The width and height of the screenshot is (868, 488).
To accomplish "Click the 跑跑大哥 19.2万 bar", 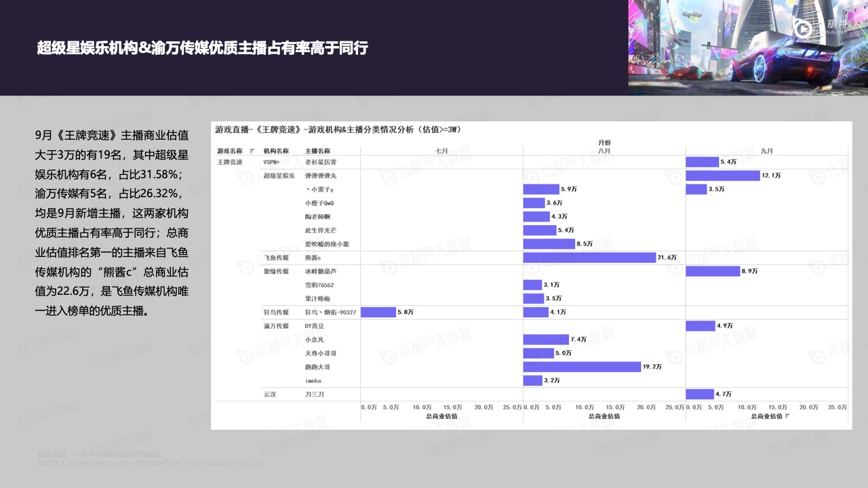I will (x=582, y=367).
